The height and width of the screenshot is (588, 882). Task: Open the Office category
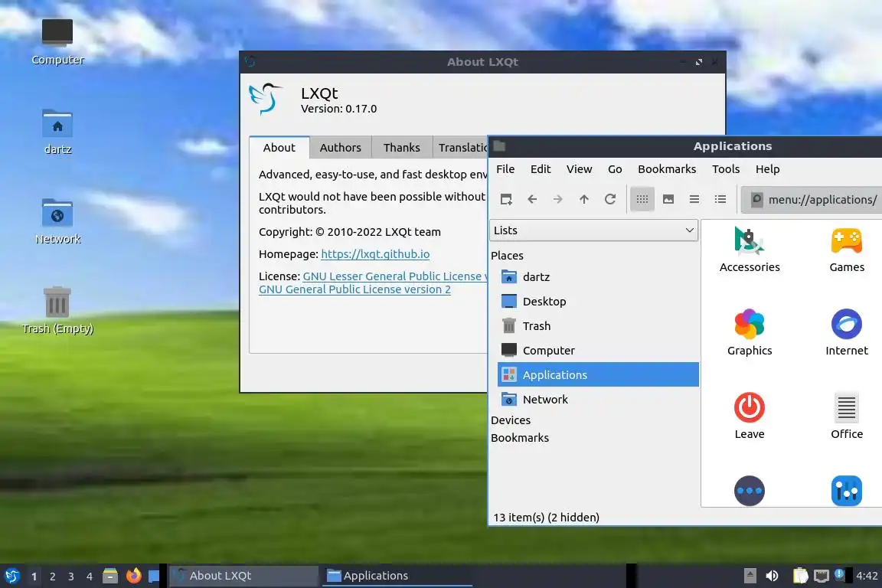[847, 416]
